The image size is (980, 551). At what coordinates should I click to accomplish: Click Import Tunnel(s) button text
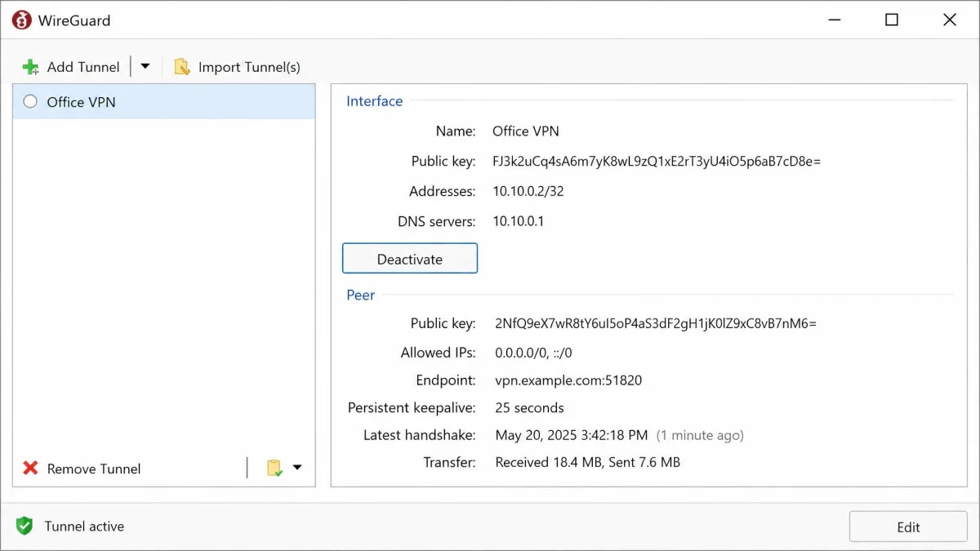249,67
